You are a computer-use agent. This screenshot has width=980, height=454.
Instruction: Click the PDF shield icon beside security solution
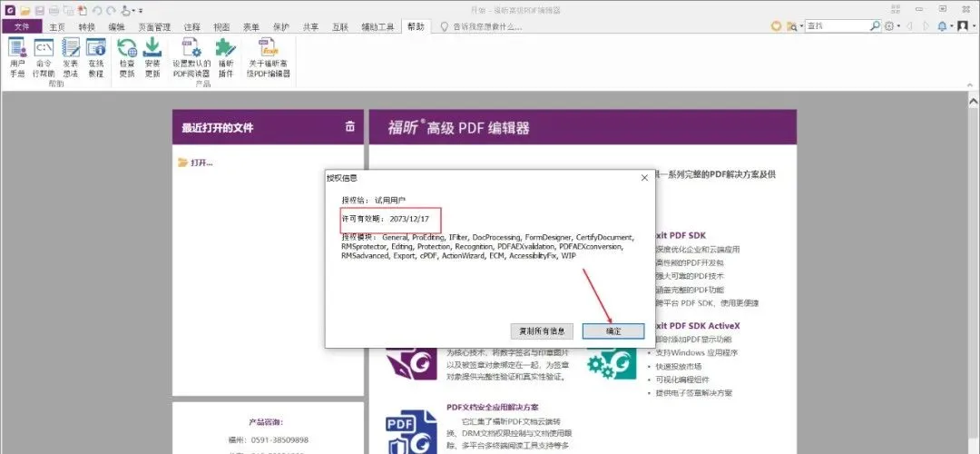click(x=411, y=431)
